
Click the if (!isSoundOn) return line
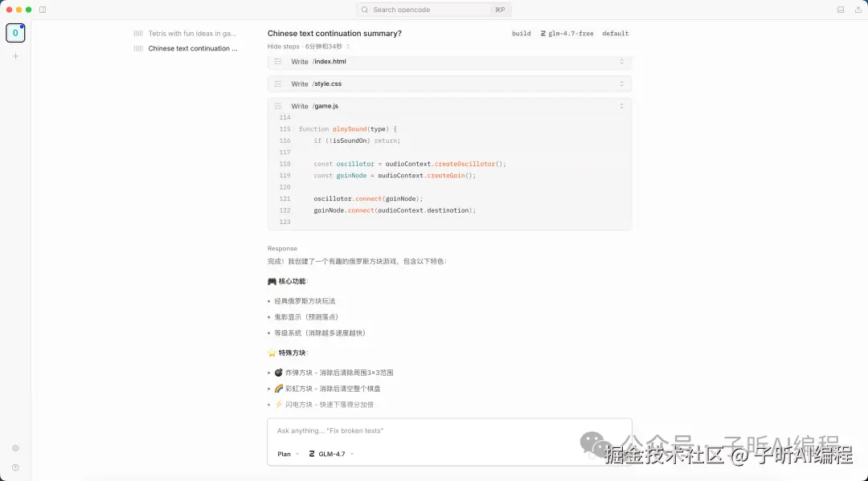click(357, 141)
